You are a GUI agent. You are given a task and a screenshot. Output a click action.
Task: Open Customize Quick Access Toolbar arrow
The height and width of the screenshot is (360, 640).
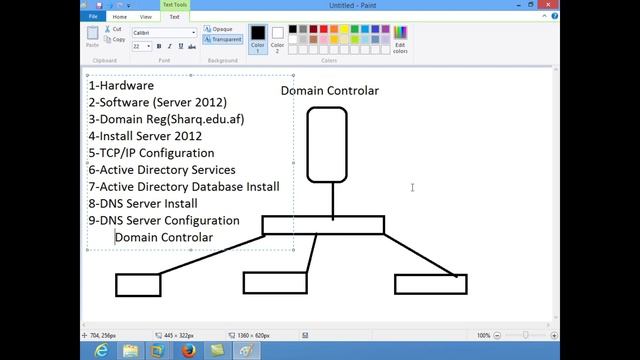(x=129, y=6)
